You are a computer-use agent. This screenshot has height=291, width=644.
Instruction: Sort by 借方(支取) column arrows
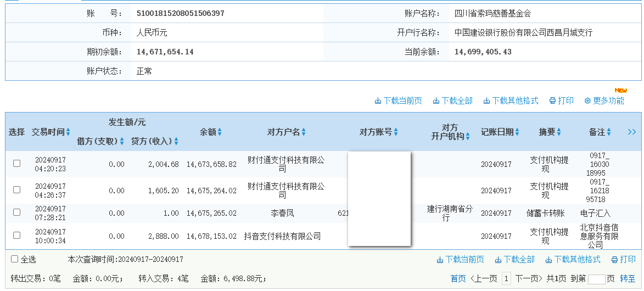[121, 142]
